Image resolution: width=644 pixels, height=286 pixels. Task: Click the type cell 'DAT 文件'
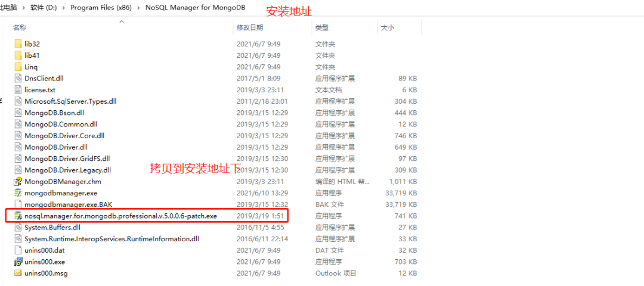[329, 250]
